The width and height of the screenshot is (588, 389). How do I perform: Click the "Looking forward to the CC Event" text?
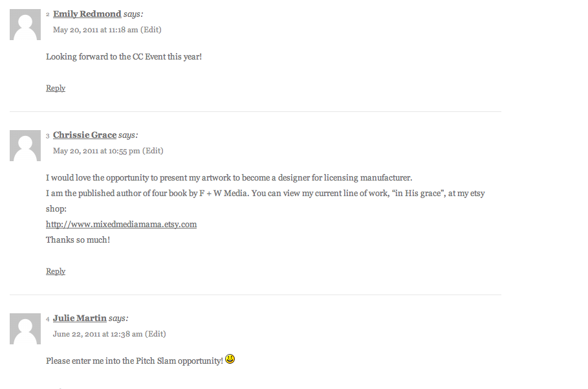pos(124,57)
